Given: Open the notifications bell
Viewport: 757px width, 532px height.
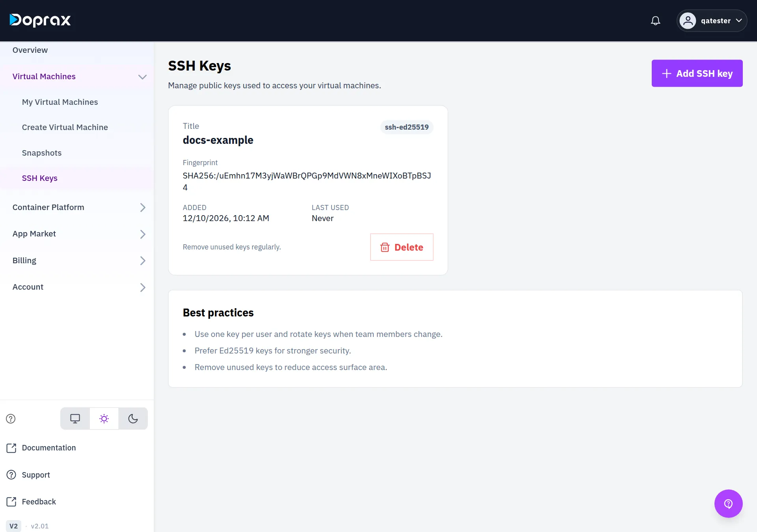Looking at the screenshot, I should click(655, 20).
